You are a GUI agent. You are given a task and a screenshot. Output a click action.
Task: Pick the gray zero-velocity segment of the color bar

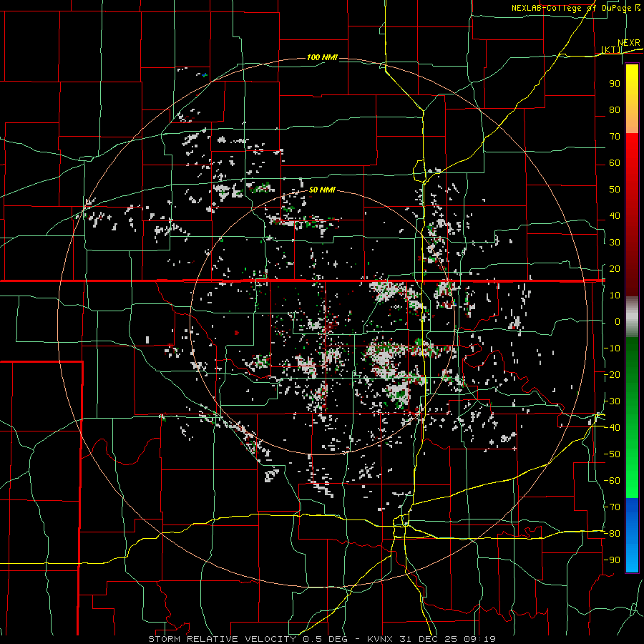pos(632,318)
